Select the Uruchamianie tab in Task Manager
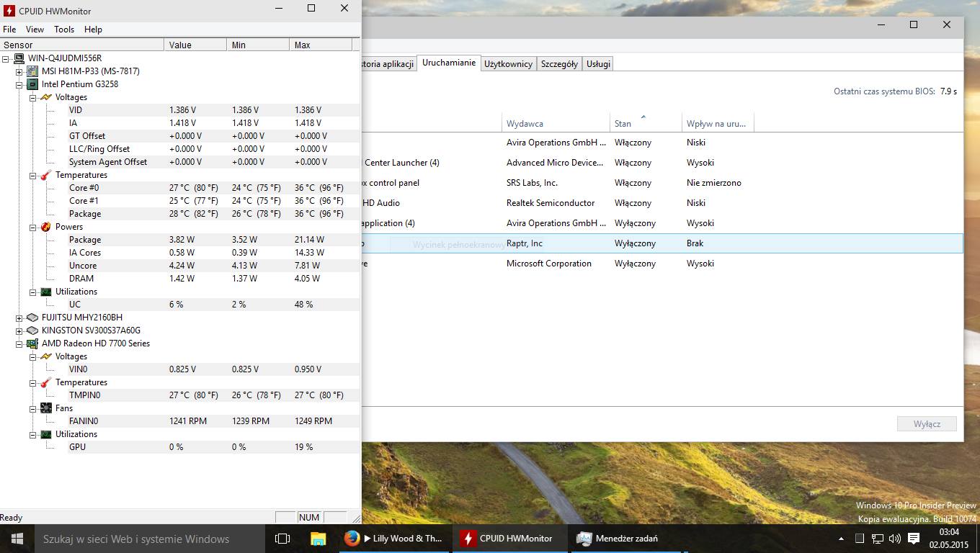This screenshot has height=553, width=980. click(x=449, y=63)
